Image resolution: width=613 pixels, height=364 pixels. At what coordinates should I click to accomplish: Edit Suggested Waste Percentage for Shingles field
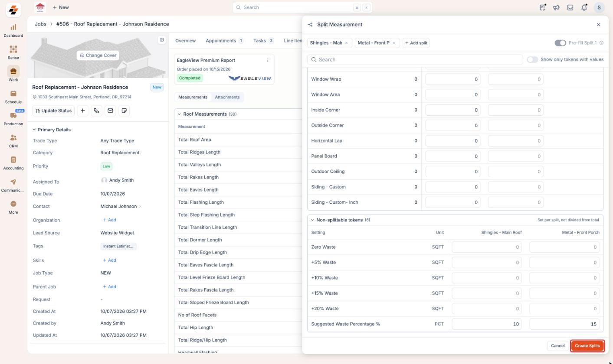point(487,324)
